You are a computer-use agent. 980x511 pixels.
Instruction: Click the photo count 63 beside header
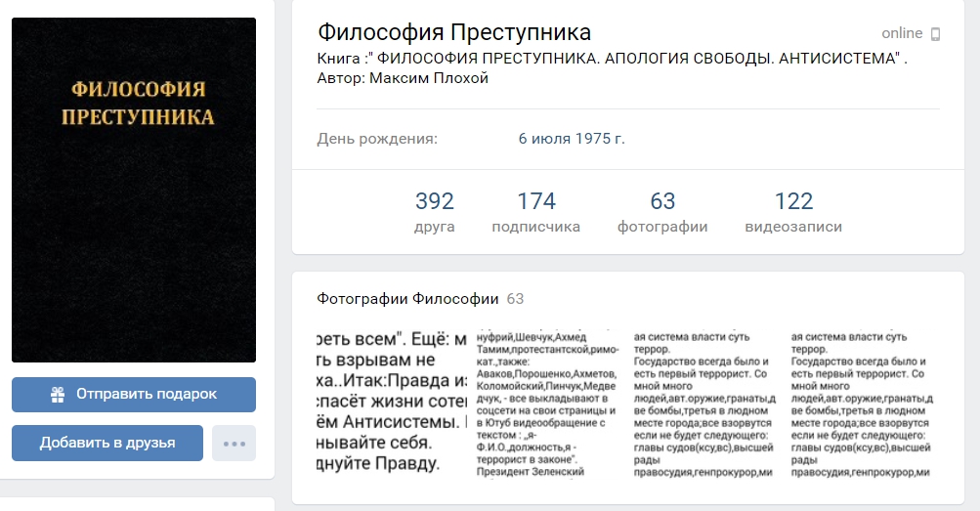tap(515, 299)
